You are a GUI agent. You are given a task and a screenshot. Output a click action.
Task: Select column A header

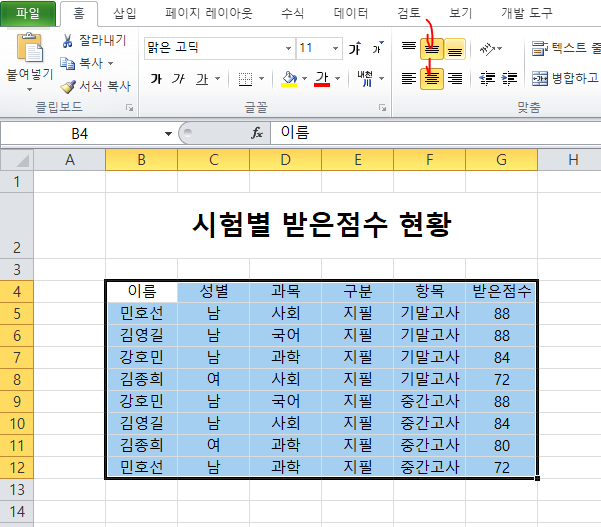(69, 159)
